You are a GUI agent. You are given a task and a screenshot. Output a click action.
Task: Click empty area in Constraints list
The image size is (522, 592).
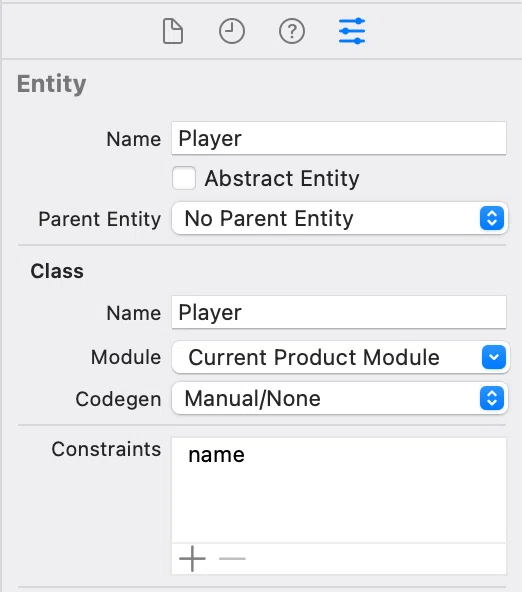point(339,506)
